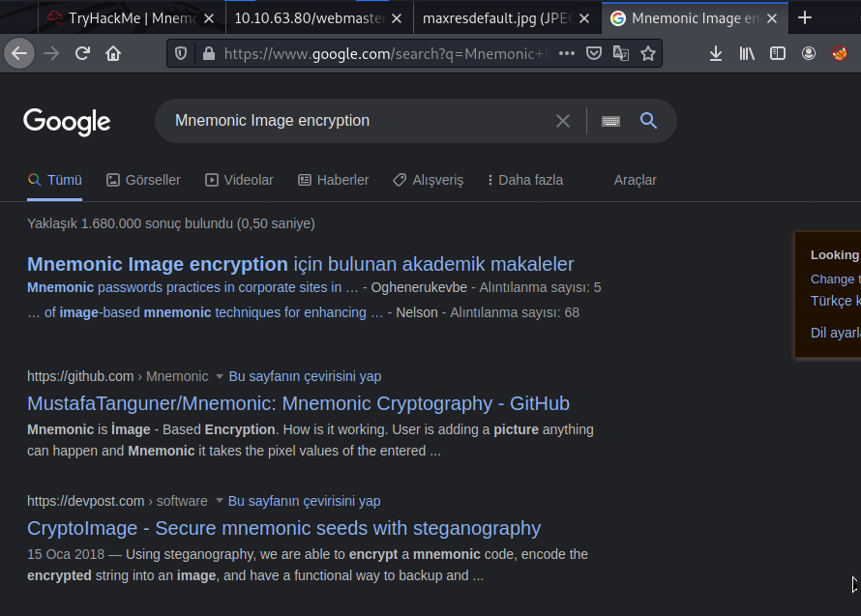Bookmark this page with star icon
Image resolution: width=861 pixels, height=616 pixels.
(x=648, y=53)
